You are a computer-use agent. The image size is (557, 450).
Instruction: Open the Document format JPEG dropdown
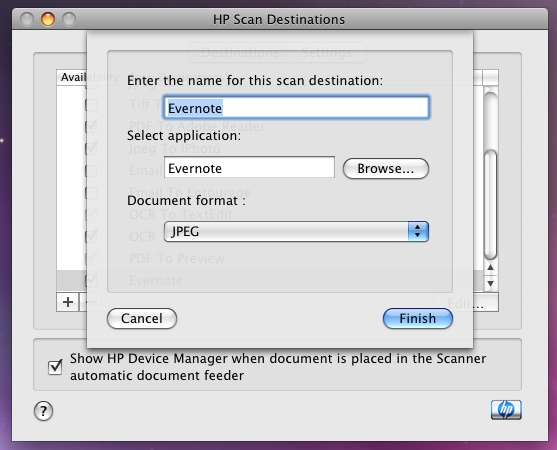pos(296,232)
